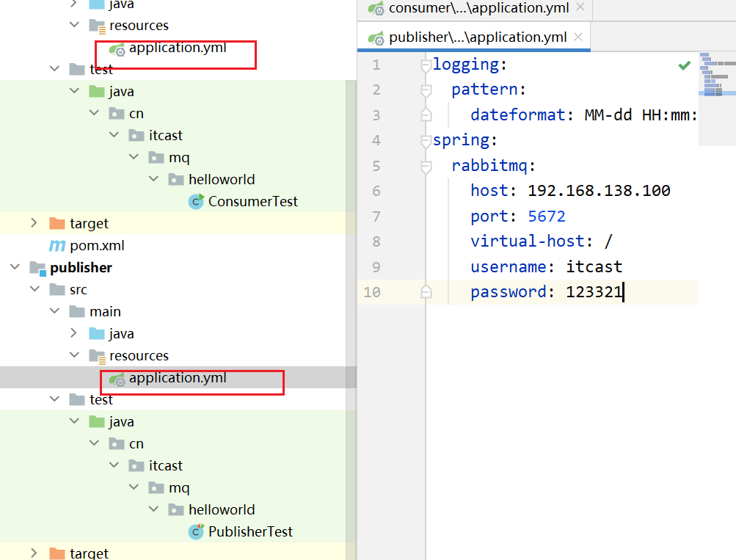The width and height of the screenshot is (736, 560).
Task: Select publisher application.yml in project tree
Action: [178, 378]
